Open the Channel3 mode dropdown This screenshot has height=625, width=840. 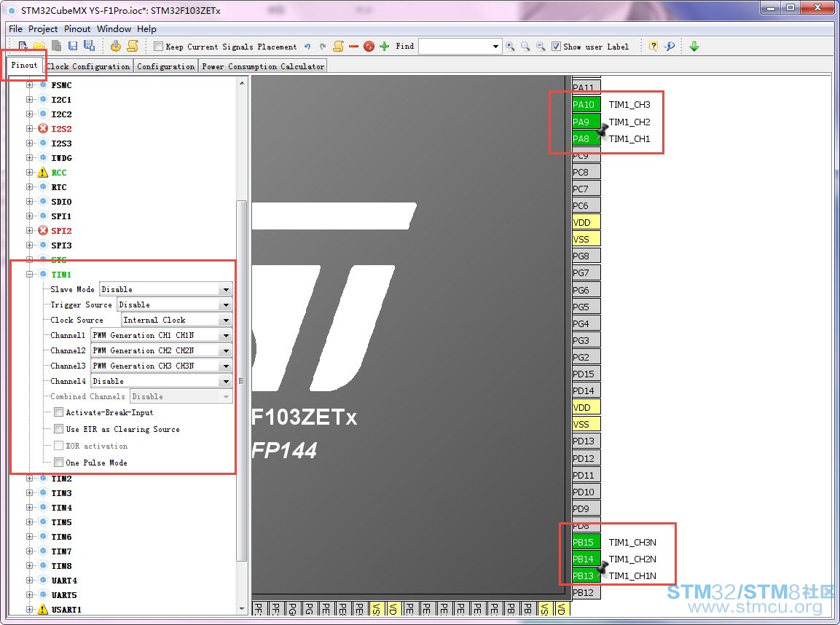[x=226, y=366]
